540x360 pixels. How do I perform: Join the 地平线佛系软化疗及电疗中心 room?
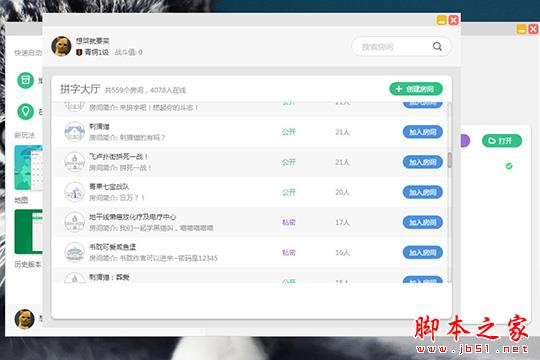pos(423,222)
